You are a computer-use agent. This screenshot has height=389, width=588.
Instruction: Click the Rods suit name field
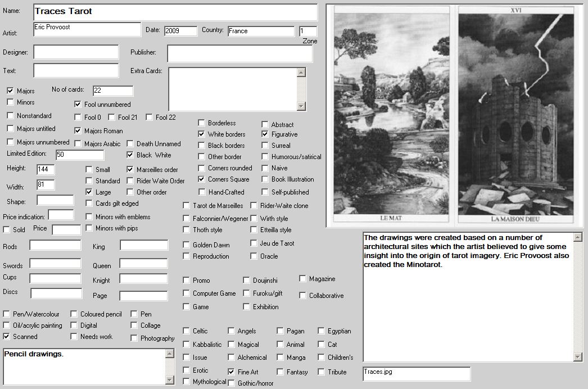coord(56,245)
